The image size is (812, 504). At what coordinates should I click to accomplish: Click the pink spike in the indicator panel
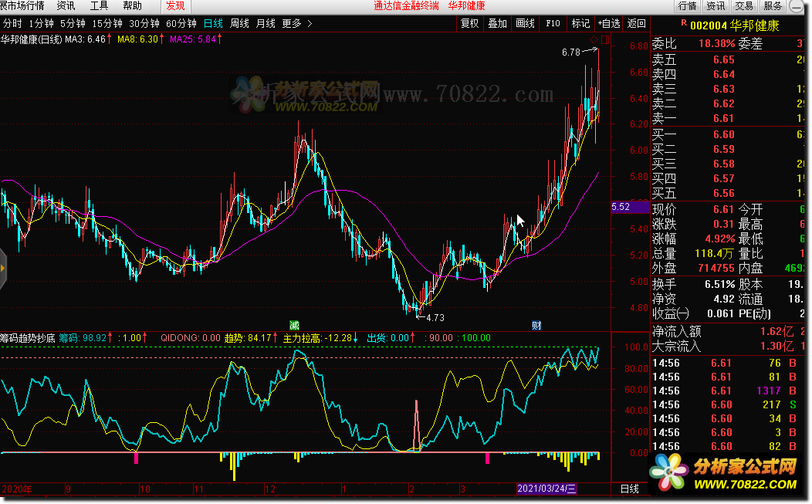416,425
